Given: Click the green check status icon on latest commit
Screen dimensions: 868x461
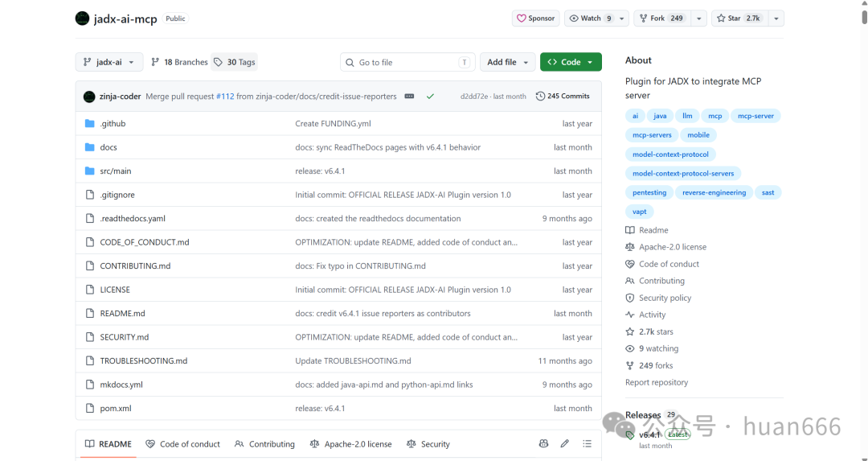Looking at the screenshot, I should point(430,97).
